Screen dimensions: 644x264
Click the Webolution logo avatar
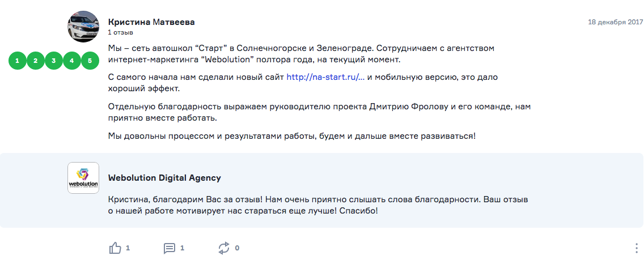tap(83, 178)
